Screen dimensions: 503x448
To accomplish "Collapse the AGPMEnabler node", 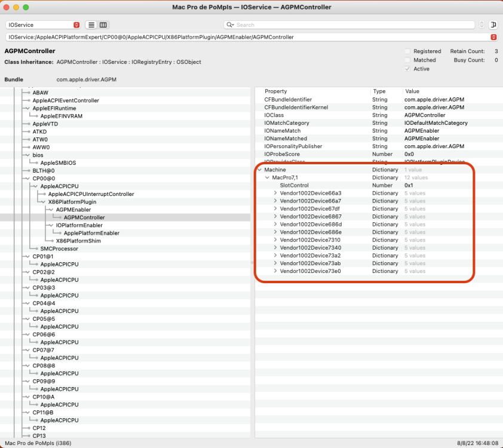I will tap(51, 210).
